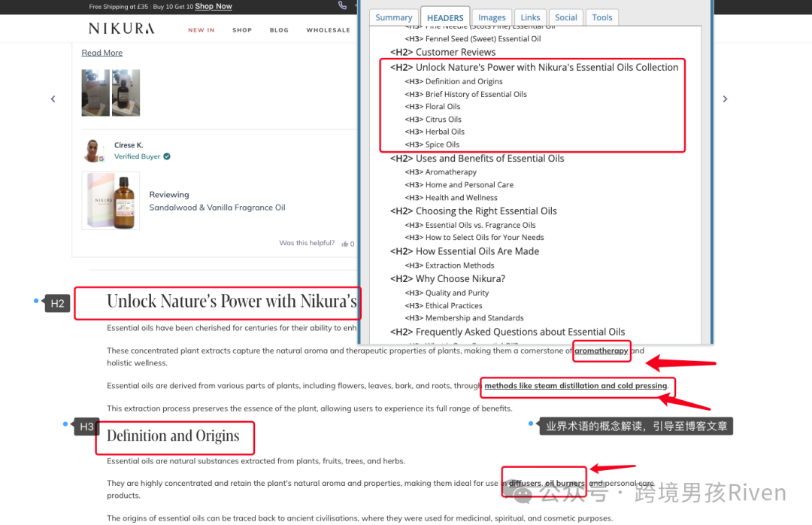Select the H3 Citrus Oils row

[x=433, y=119]
